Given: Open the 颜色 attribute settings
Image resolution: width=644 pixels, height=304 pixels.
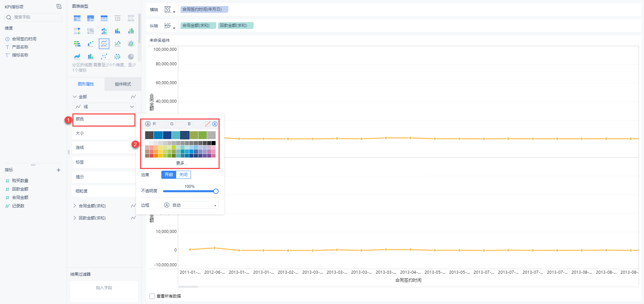Looking at the screenshot, I should [x=104, y=120].
